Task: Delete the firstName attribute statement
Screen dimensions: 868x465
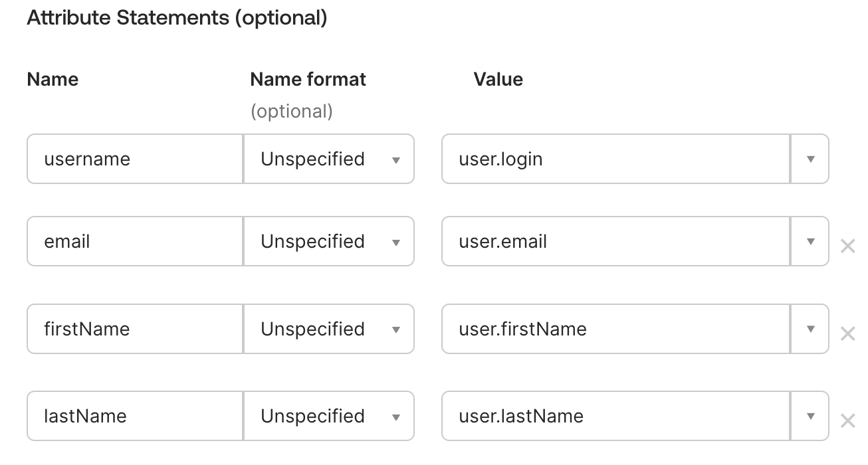Action: click(849, 333)
